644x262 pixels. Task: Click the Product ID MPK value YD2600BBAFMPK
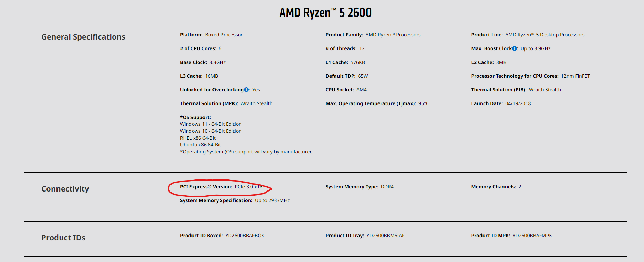[532, 236]
